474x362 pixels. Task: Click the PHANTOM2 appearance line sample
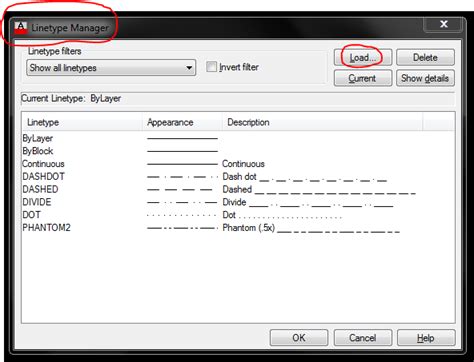[x=182, y=228]
